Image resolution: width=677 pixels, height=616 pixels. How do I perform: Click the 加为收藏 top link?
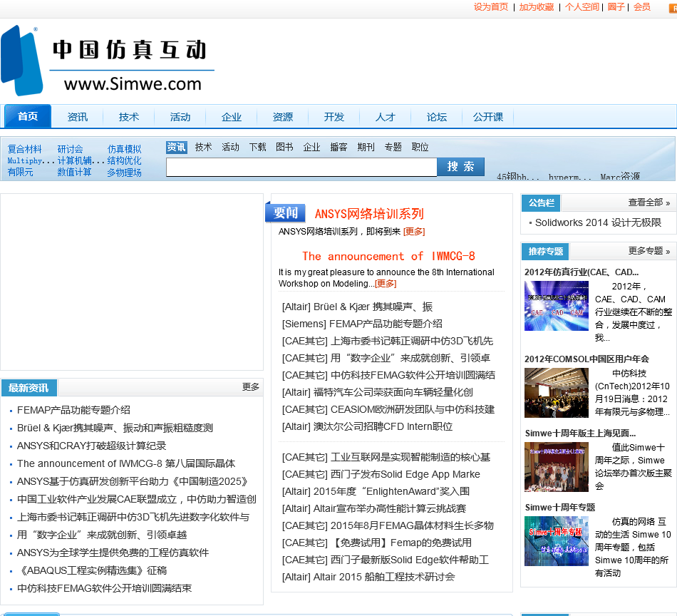point(536,7)
